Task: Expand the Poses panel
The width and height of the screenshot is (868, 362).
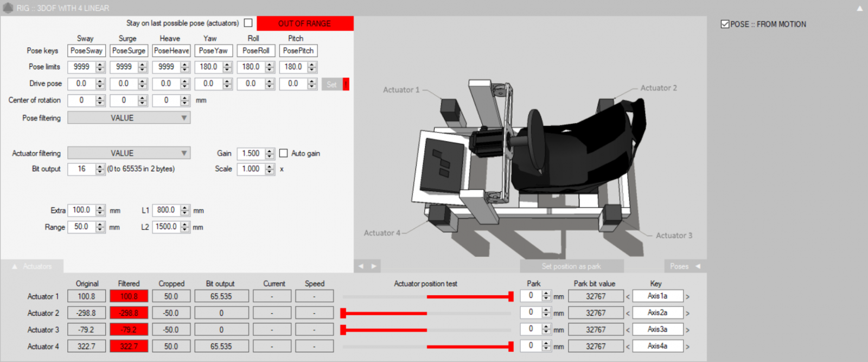Action: pos(685,266)
